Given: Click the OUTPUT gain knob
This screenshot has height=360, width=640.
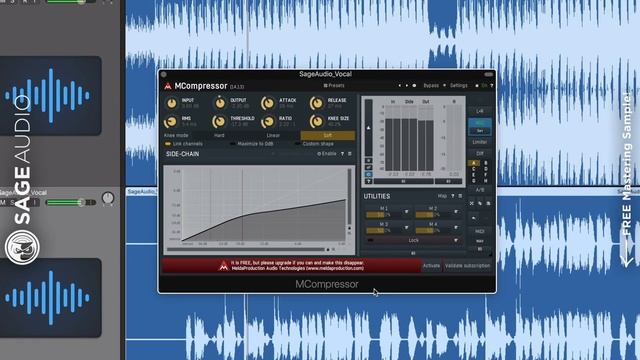Looking at the screenshot, I should 220,103.
